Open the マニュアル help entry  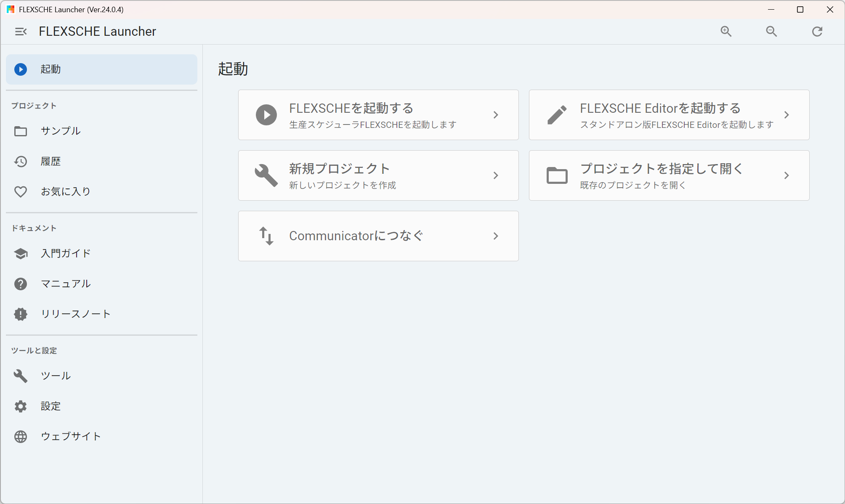click(65, 284)
